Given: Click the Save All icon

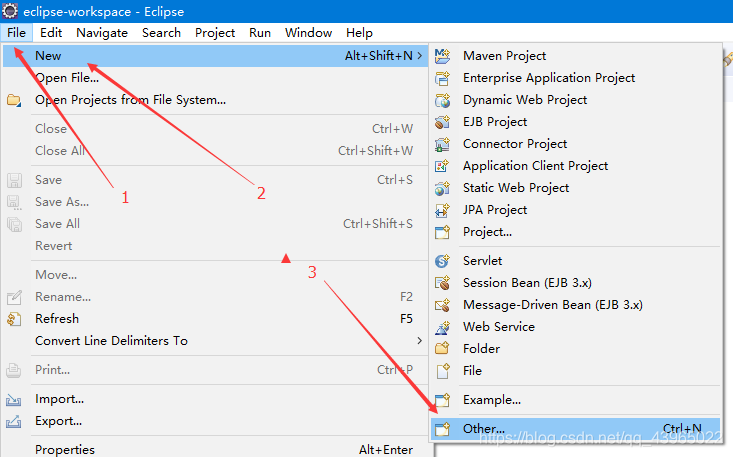Looking at the screenshot, I should pyautogui.click(x=14, y=224).
